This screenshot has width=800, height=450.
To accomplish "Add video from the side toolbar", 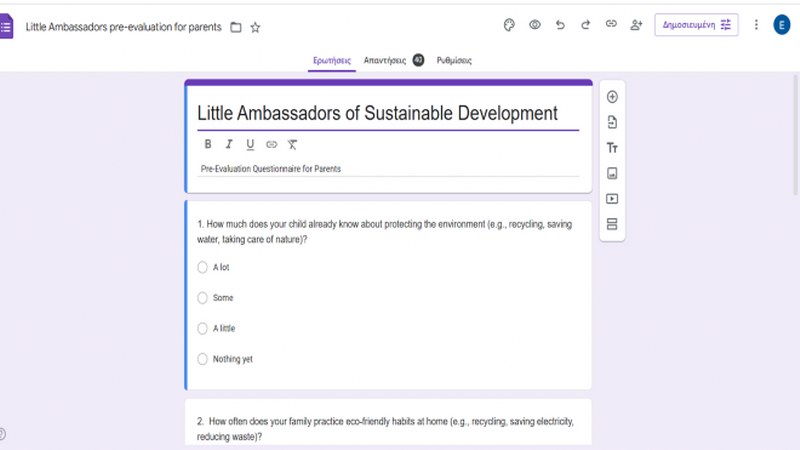I will point(612,199).
